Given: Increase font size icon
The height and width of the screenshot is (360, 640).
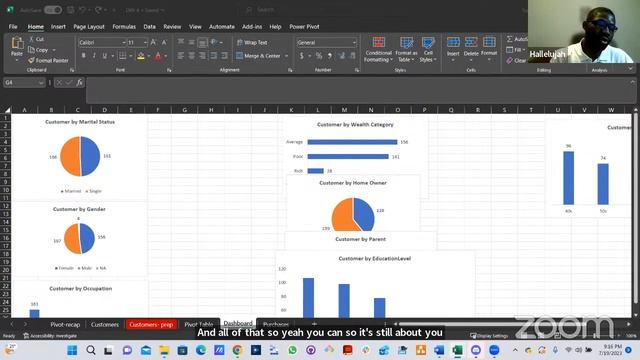Looking at the screenshot, I should pyautogui.click(x=153, y=42).
